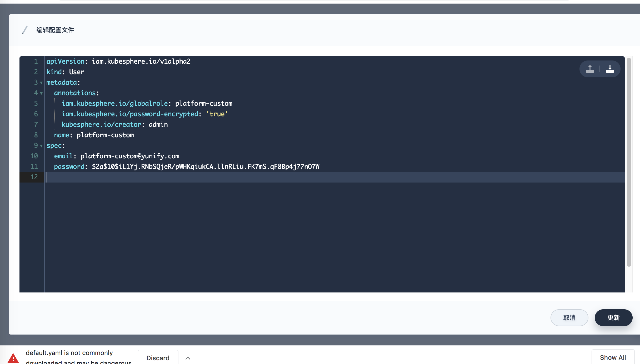
Task: Click the password hash value on line 11
Action: (x=205, y=166)
